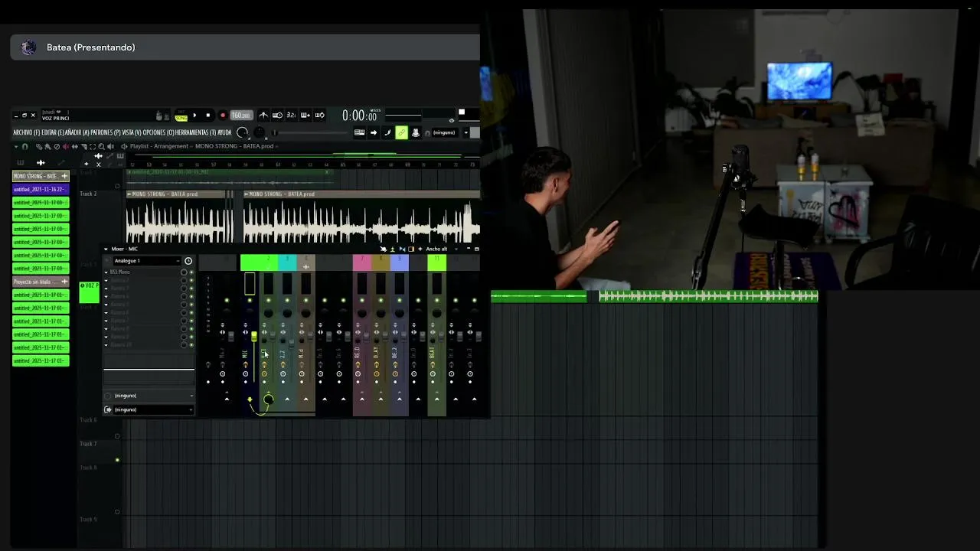980x551 pixels.
Task: Click the Batea (Presentando) presenter label
Action: [x=91, y=47]
